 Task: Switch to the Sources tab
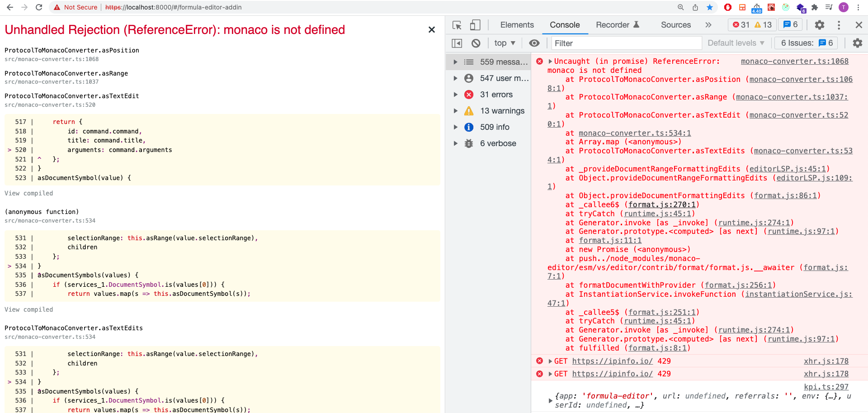(675, 25)
